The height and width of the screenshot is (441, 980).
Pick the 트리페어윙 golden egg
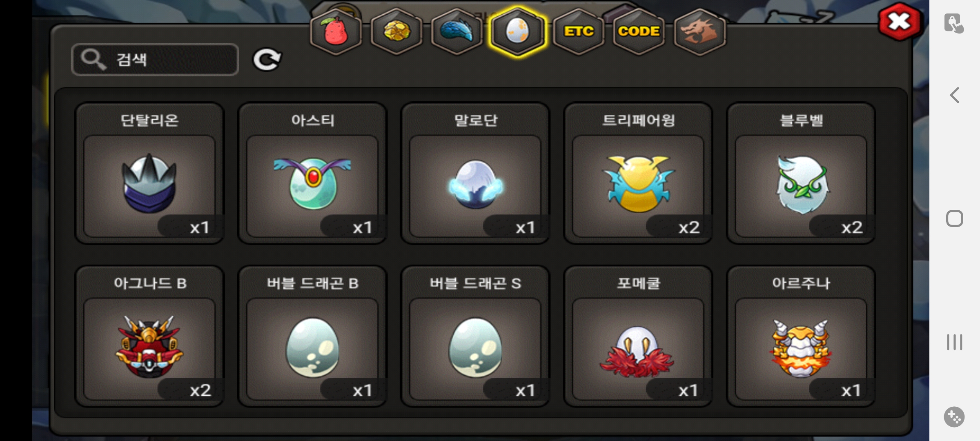(638, 174)
